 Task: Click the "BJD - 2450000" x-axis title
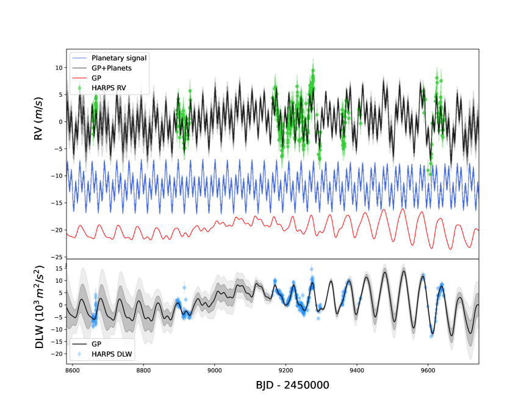tap(292, 385)
